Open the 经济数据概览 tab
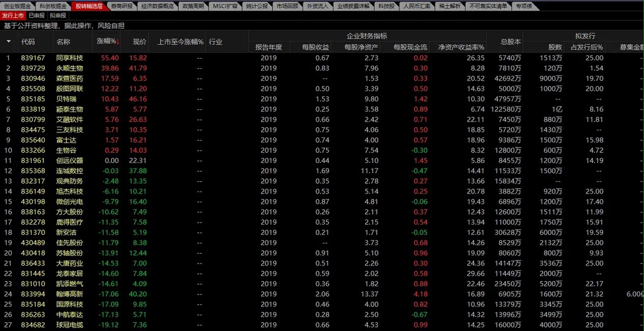The width and height of the screenshot is (644, 331). [157, 6]
